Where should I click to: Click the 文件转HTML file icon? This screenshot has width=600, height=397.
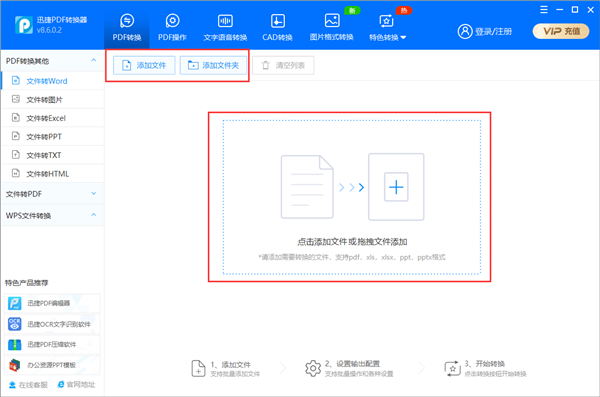tap(16, 173)
